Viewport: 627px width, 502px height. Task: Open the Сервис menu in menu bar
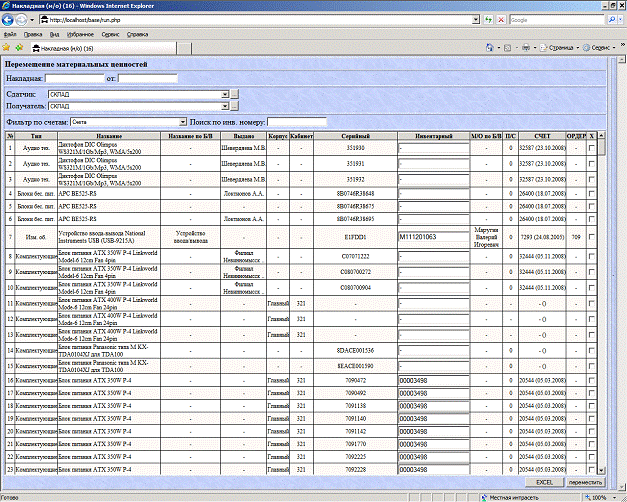(x=110, y=33)
